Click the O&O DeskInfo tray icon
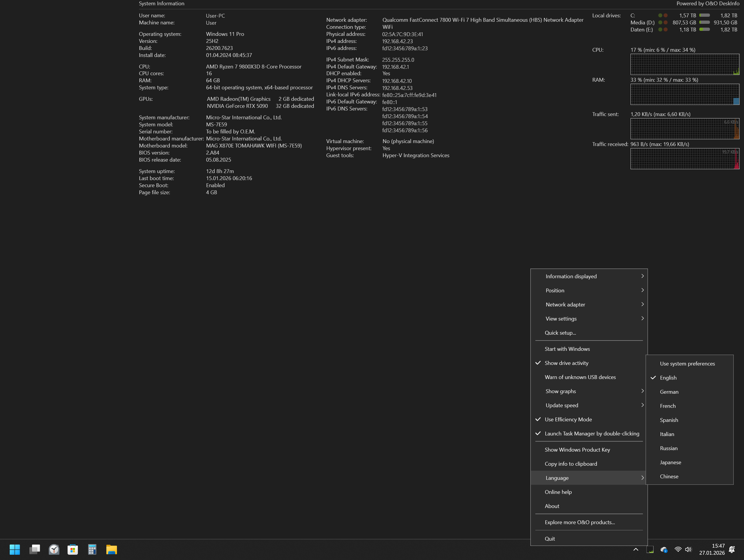 650,550
